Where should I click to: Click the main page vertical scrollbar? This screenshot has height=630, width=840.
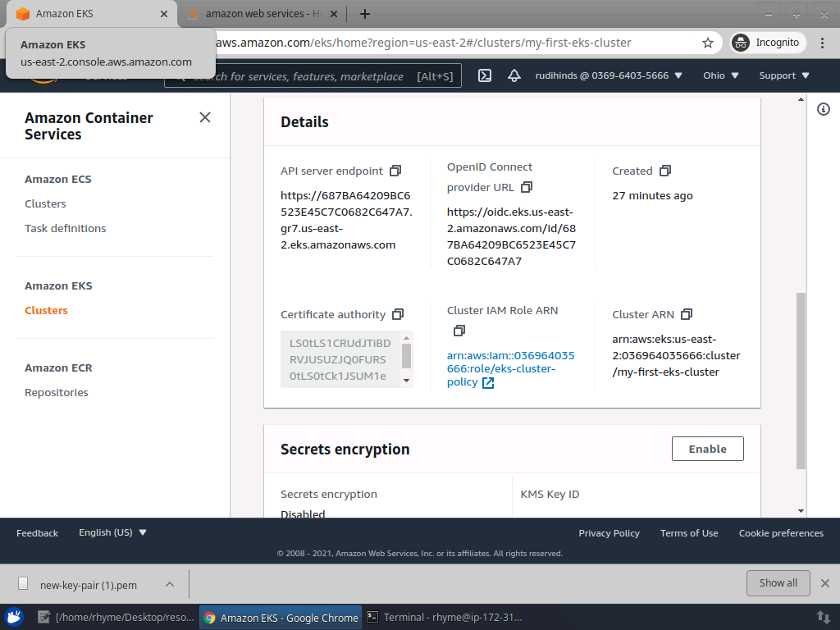801,381
